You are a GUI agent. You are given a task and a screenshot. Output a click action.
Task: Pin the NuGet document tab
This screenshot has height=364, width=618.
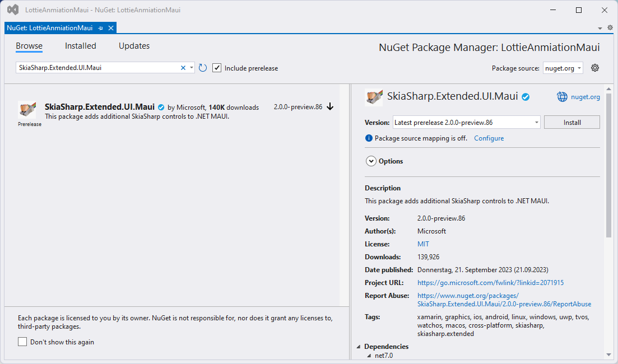(x=100, y=28)
